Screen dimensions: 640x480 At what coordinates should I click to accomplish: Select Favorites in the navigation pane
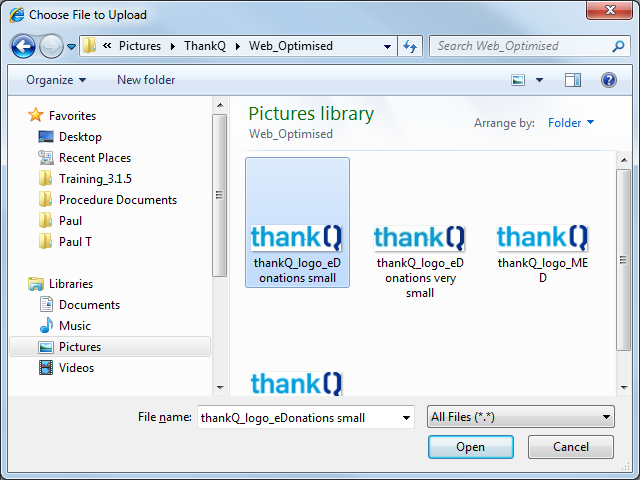click(x=72, y=116)
